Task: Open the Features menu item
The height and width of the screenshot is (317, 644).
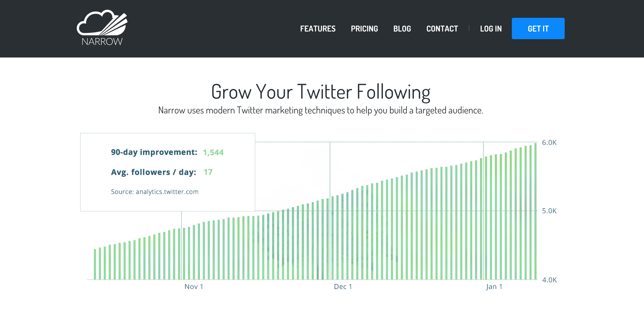Action: [x=318, y=29]
